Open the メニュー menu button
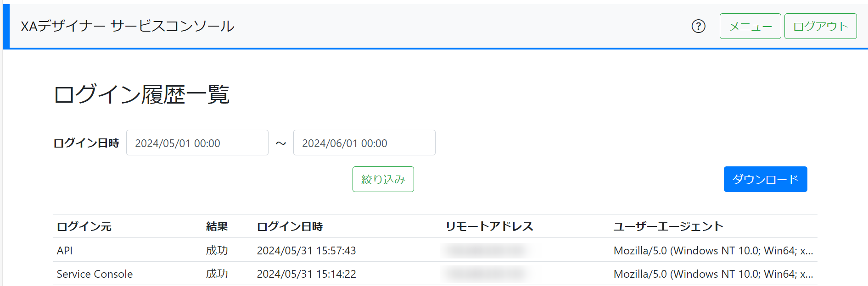Image resolution: width=868 pixels, height=286 pixels. 750,27
